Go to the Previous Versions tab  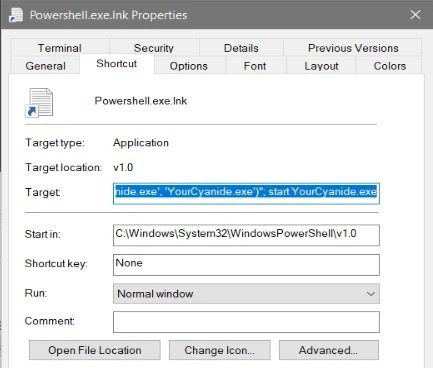(353, 48)
